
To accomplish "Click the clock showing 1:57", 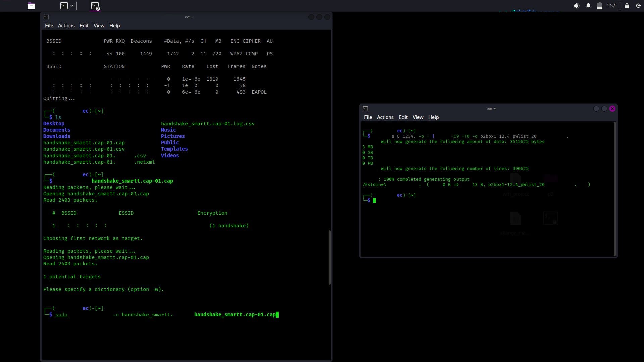I will [x=611, y=6].
